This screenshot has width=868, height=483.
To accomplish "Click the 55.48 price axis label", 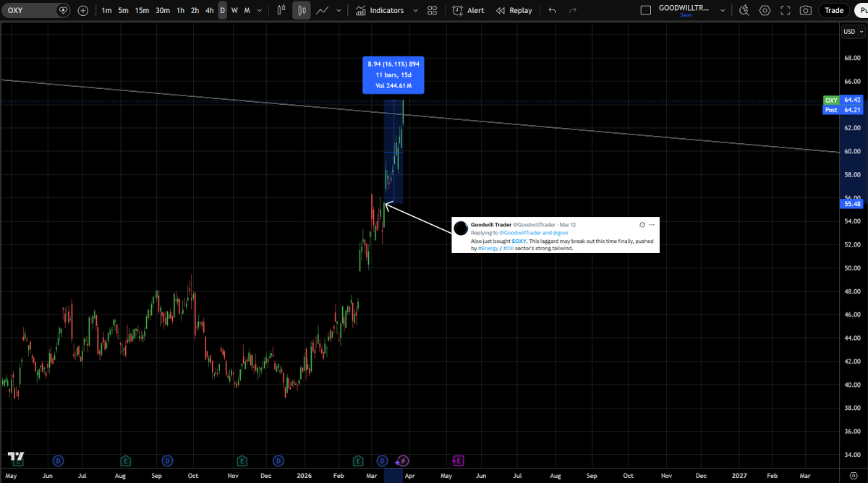I will click(x=852, y=204).
